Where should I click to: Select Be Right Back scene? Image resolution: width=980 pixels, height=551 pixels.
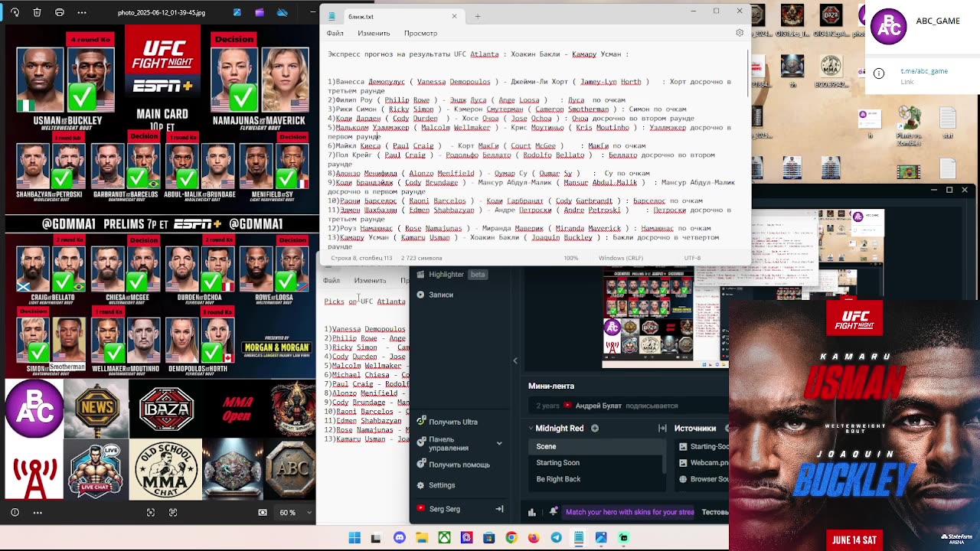click(596, 479)
